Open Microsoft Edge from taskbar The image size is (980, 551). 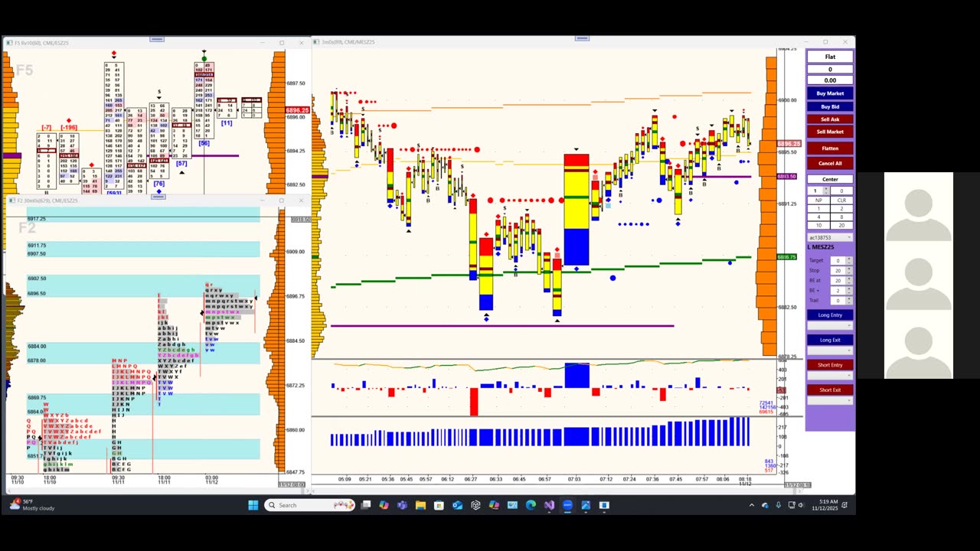tap(531, 505)
